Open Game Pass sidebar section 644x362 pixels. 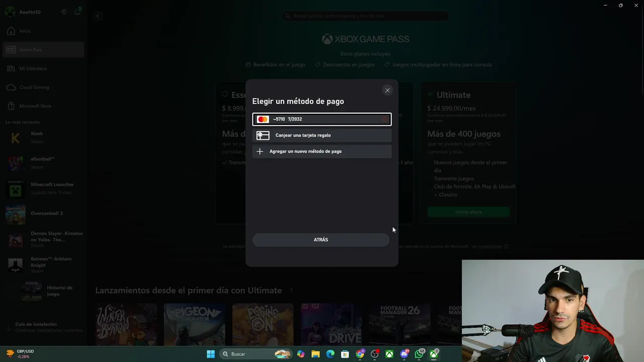click(43, 50)
